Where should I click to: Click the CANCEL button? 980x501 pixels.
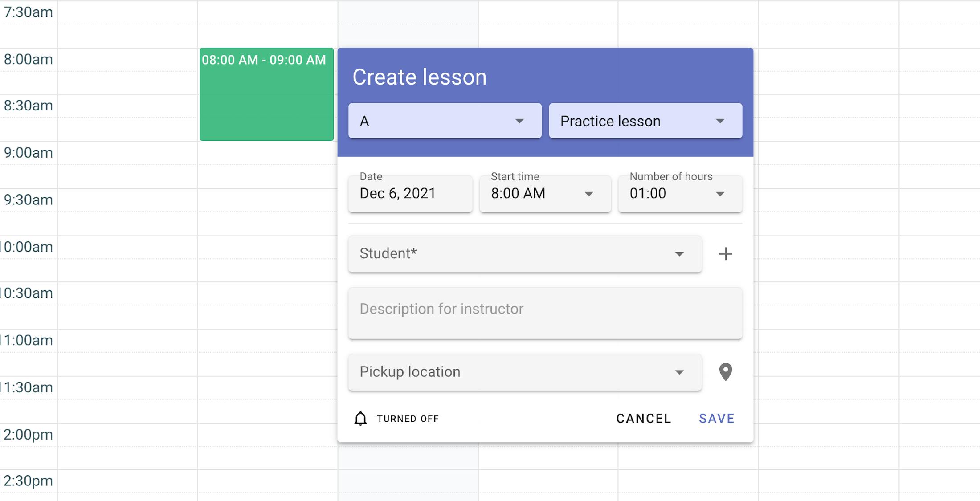pyautogui.click(x=644, y=419)
